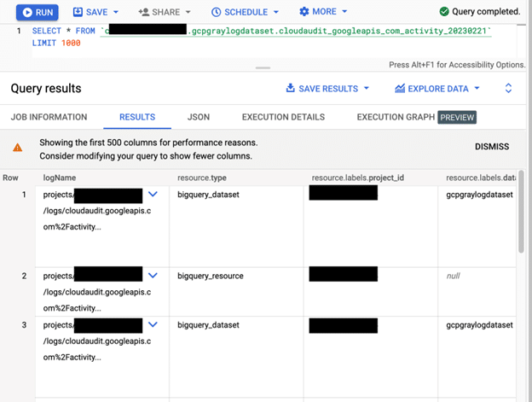Switch to the JOB INFORMATION tab

click(x=49, y=117)
